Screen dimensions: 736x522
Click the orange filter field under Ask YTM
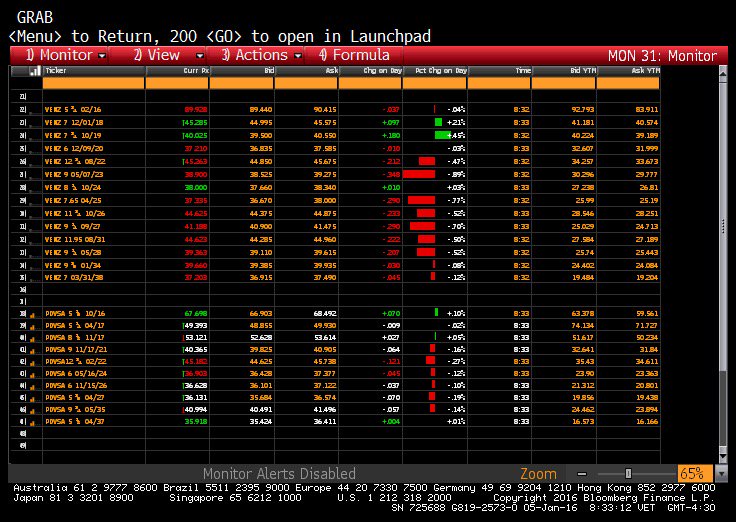[628, 83]
